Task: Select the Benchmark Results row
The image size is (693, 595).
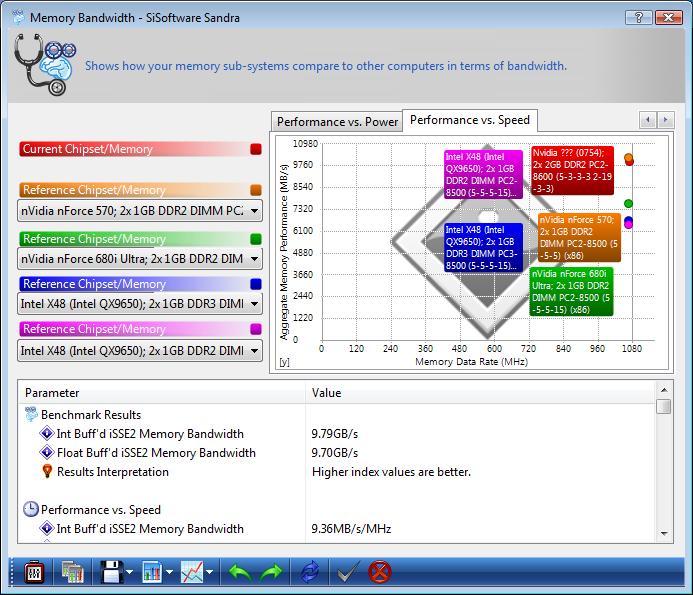Action: (x=337, y=415)
